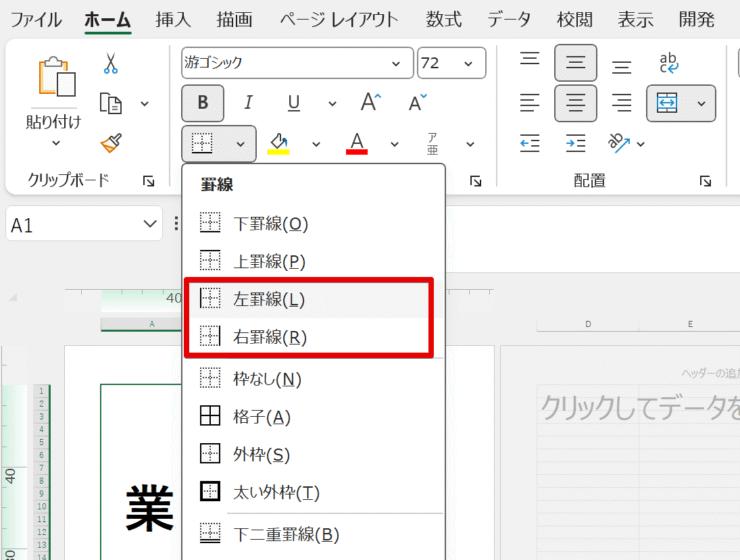Click the merge and center icon
Screen dimensions: 740x560
pos(667,102)
